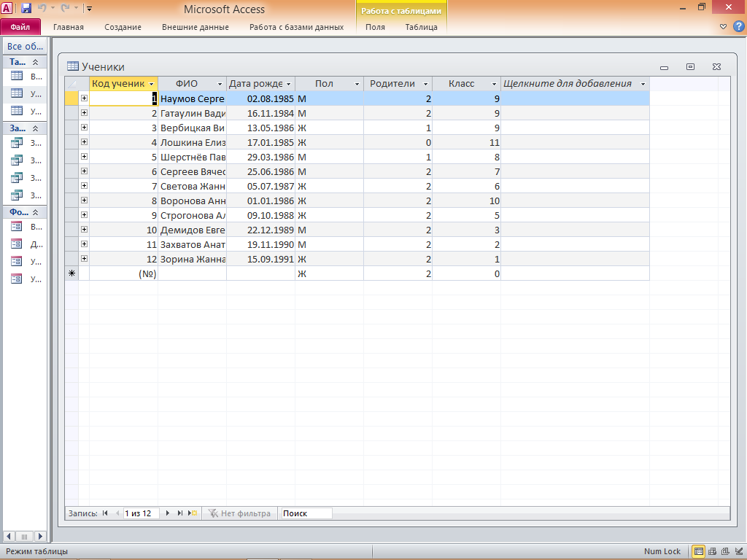
Task: Expand subdatasheet for Демидов Евге row
Action: (x=84, y=230)
